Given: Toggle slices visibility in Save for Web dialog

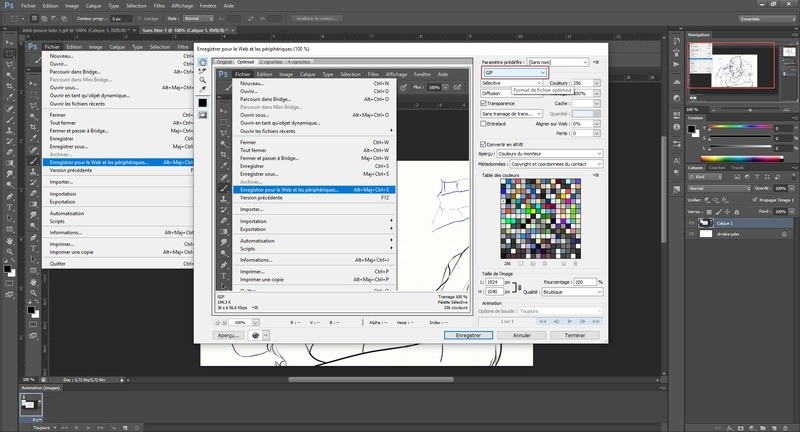Looking at the screenshot, I should (x=203, y=115).
